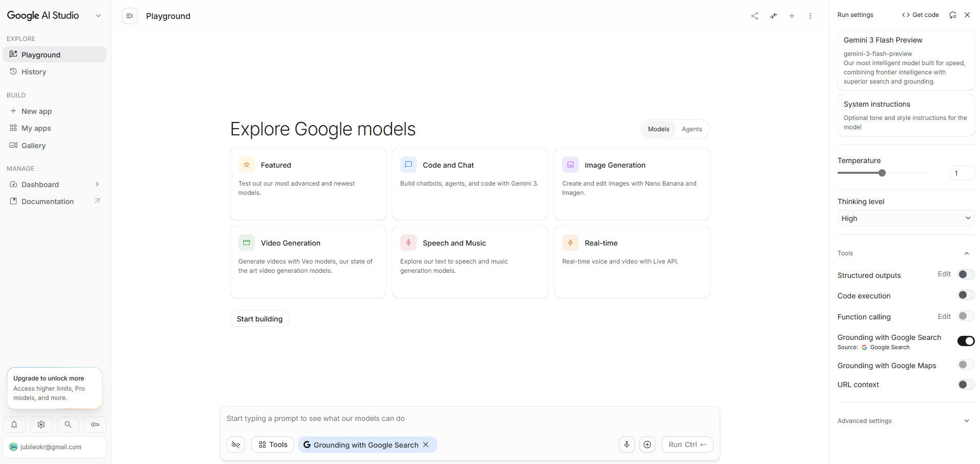Click Edit next to Structured outputs
The width and height of the screenshot is (980, 464).
point(944,274)
